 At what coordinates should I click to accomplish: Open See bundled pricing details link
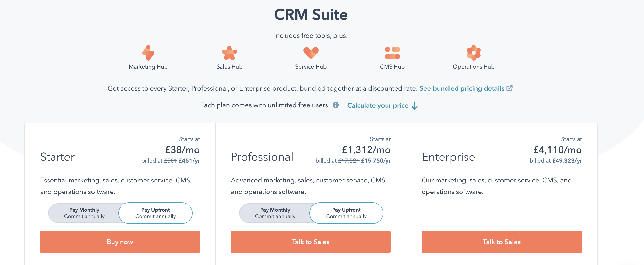click(x=462, y=88)
